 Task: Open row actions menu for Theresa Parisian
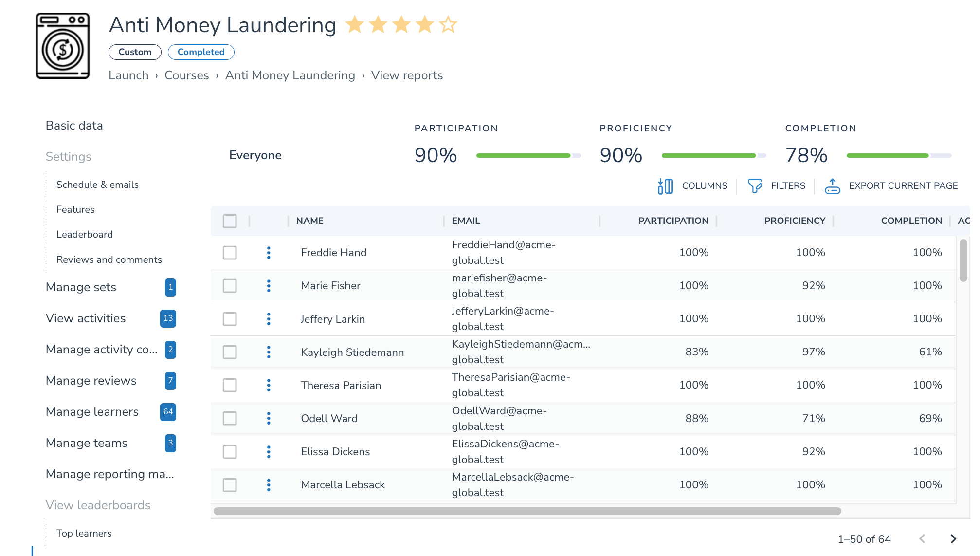[x=269, y=385]
